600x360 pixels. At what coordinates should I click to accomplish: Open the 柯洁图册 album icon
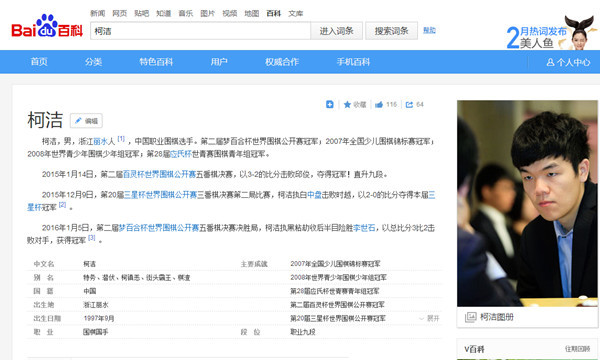pyautogui.click(x=470, y=317)
